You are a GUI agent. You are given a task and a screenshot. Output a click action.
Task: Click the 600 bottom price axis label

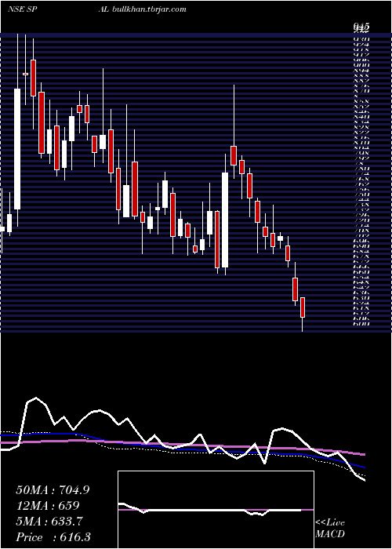[x=361, y=325]
